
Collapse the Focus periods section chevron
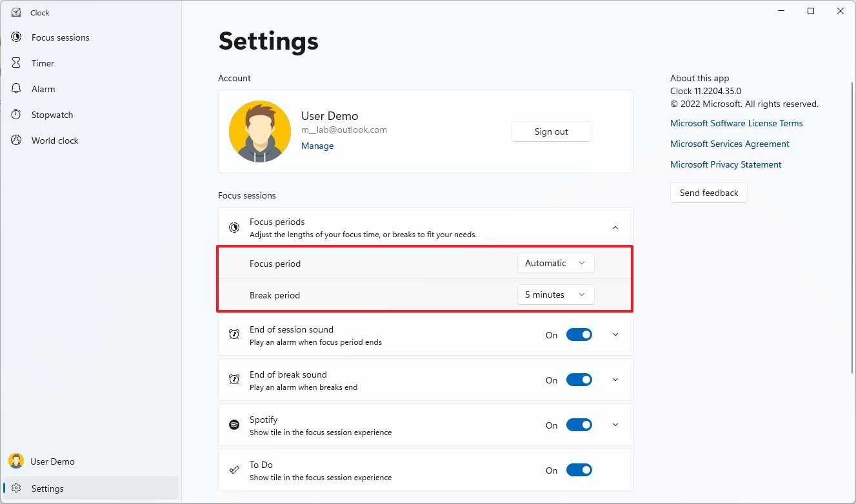click(x=615, y=227)
